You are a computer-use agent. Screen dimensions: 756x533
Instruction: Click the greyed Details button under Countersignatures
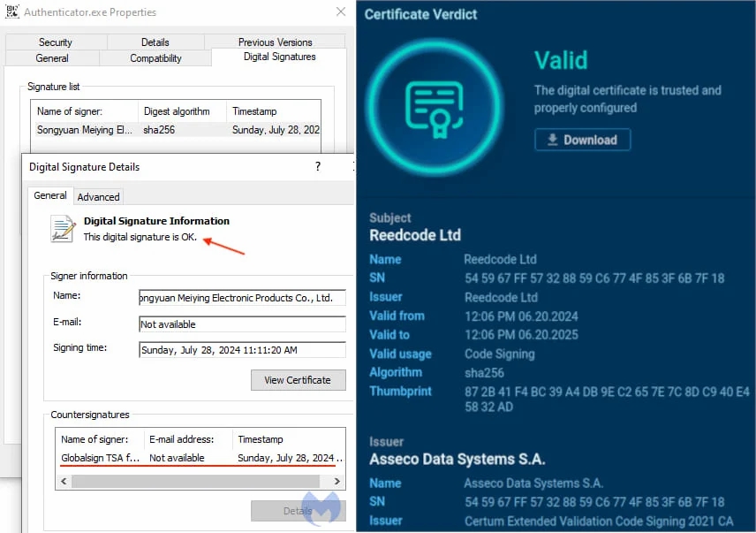pyautogui.click(x=298, y=511)
